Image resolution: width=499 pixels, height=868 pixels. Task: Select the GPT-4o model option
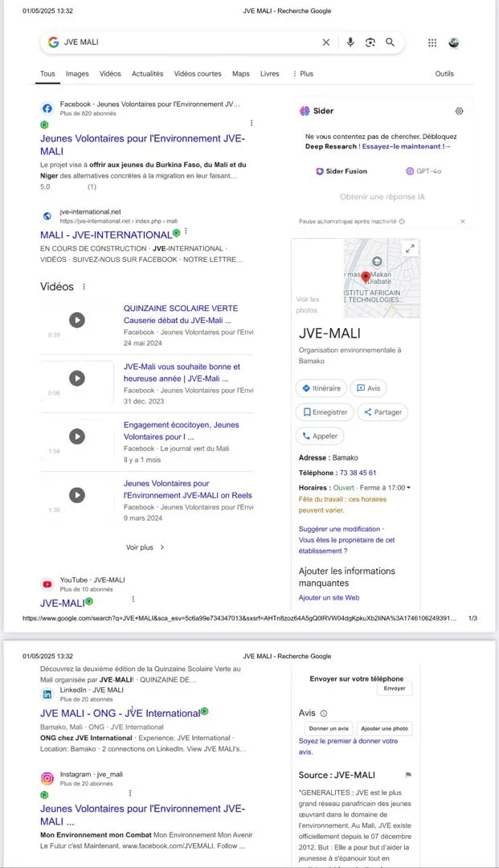click(x=423, y=171)
